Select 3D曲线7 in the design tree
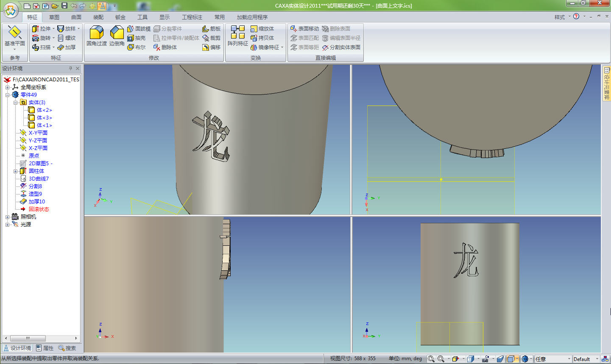611x364 pixels. (x=35, y=179)
